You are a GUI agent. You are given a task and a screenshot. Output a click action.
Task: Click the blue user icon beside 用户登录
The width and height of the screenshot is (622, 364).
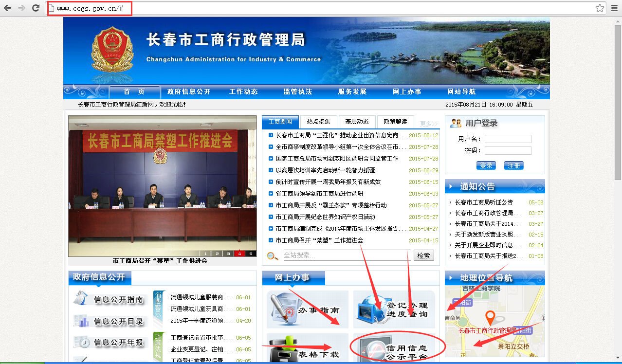pyautogui.click(x=455, y=123)
